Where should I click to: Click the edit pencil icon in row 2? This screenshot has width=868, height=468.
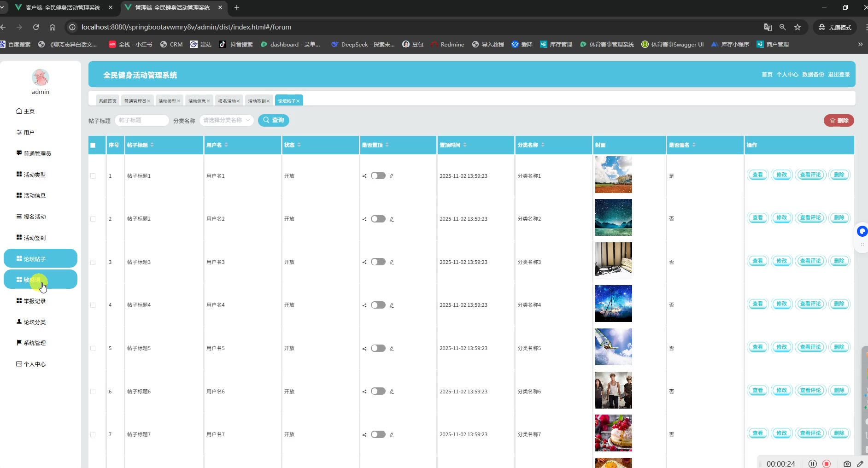[x=392, y=219]
